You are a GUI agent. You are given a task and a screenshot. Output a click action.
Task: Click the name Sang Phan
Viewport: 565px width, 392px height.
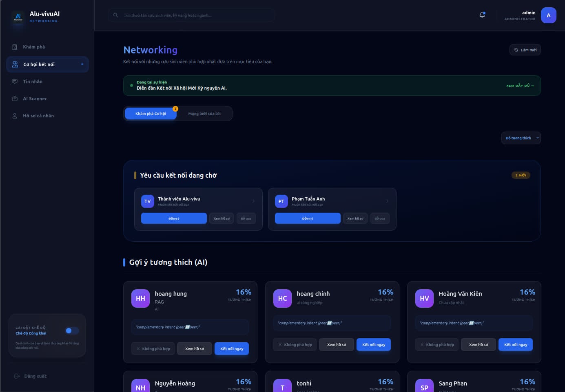[453, 383]
